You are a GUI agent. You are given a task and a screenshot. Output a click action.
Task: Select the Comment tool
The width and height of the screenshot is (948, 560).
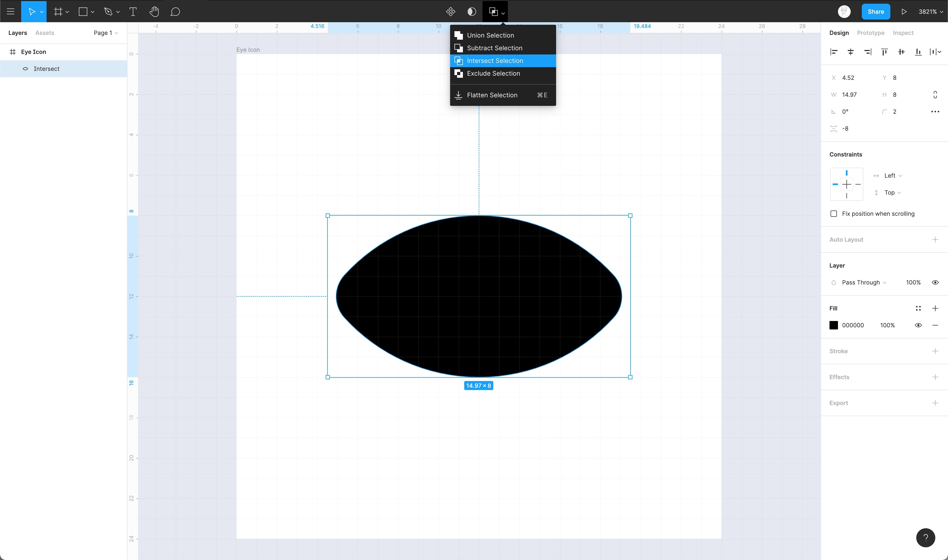tap(175, 12)
